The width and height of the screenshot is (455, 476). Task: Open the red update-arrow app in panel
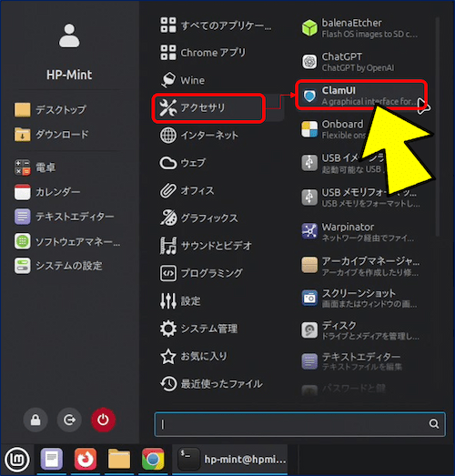pos(86,459)
